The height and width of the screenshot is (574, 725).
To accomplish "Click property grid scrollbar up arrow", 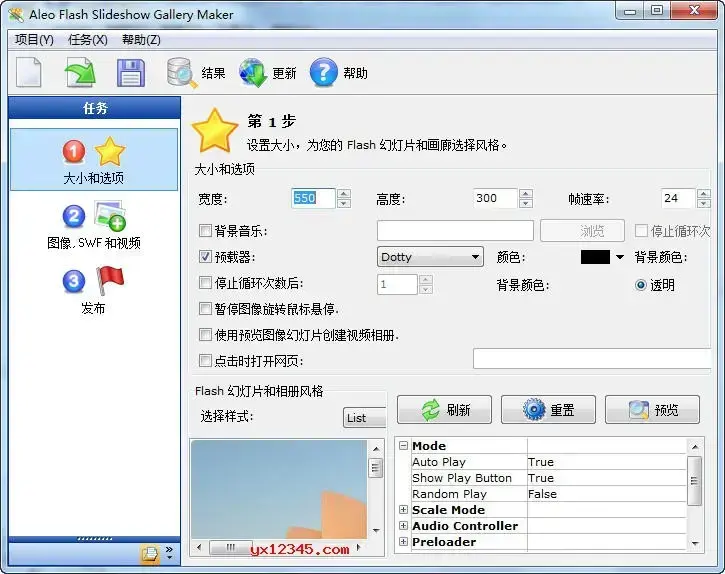I will point(694,447).
